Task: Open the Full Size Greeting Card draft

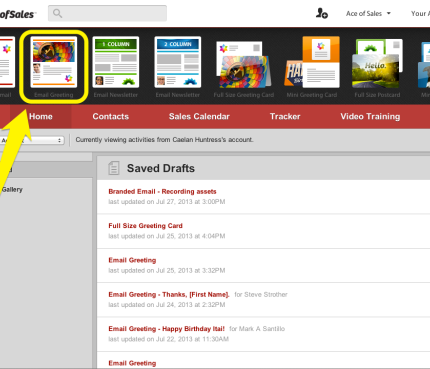Action: (145, 226)
